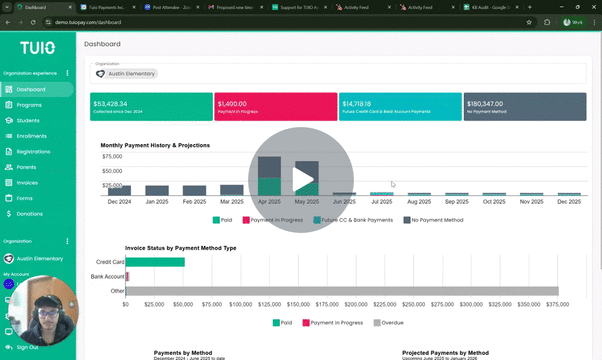Image resolution: width=602 pixels, height=360 pixels.
Task: Close the Dashboard browser tab
Action: [70, 7]
